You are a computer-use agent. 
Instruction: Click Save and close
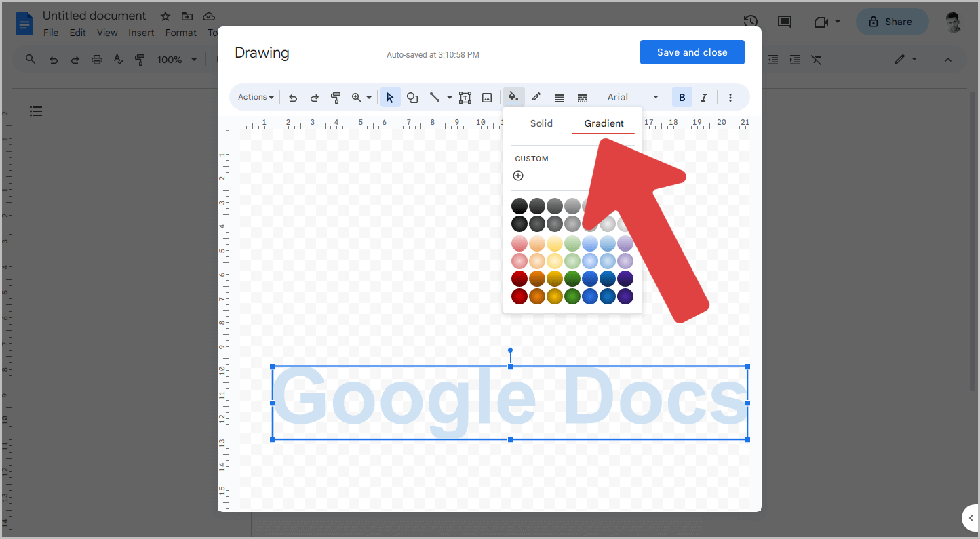click(x=692, y=52)
